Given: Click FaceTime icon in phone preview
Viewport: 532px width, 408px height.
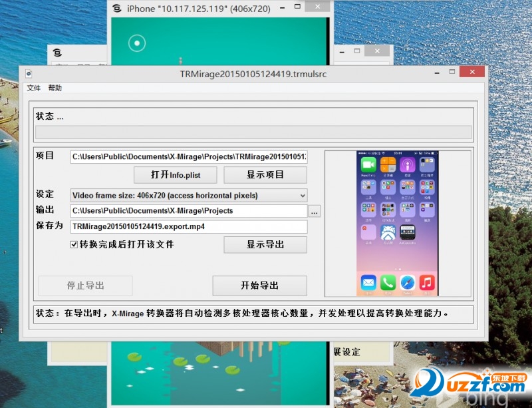Looking at the screenshot, I should tap(368, 165).
